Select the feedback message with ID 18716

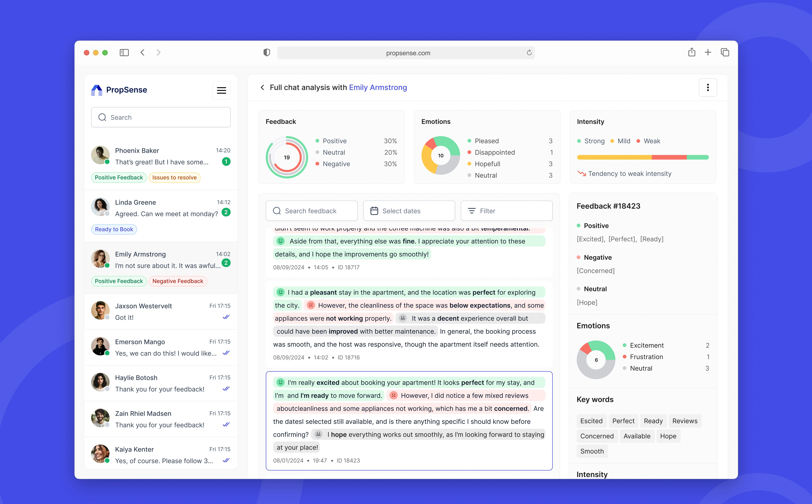(409, 324)
